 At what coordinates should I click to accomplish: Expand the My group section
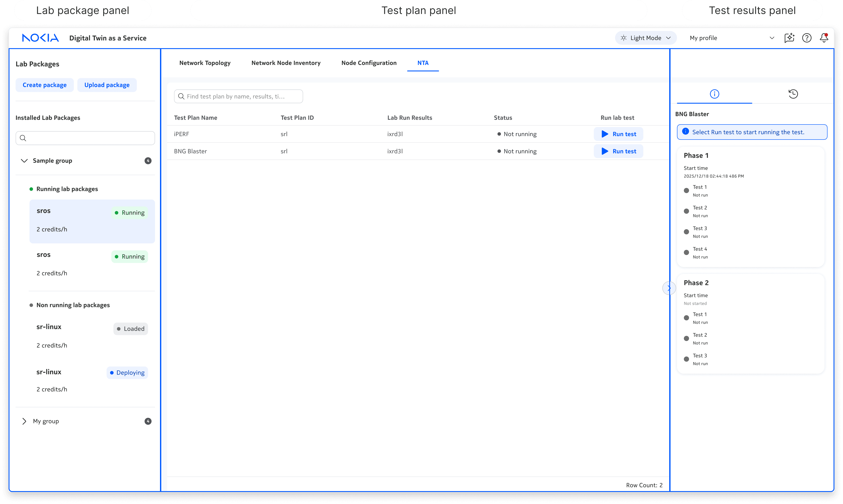24,421
